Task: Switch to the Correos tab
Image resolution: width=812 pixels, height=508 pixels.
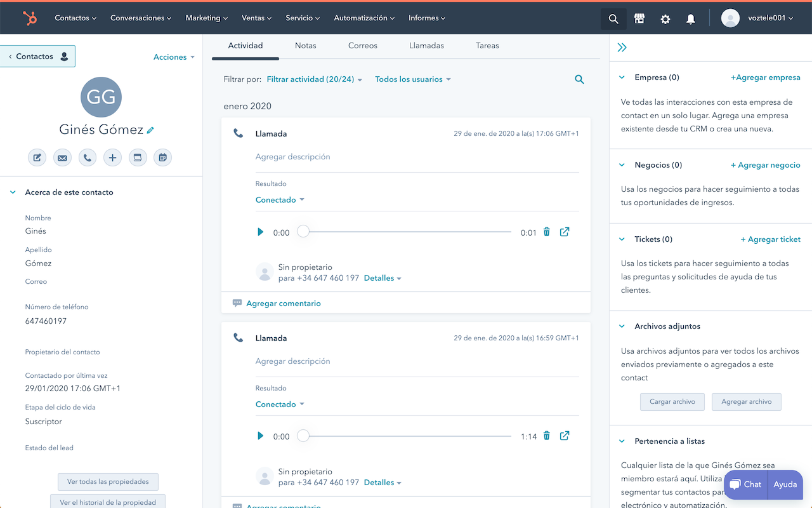Action: 363,46
